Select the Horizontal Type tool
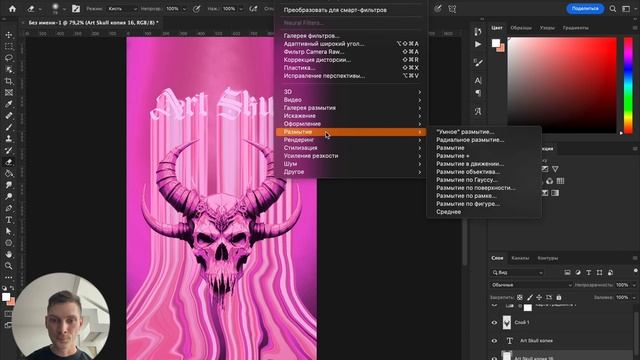640x360 pixels. click(9, 220)
